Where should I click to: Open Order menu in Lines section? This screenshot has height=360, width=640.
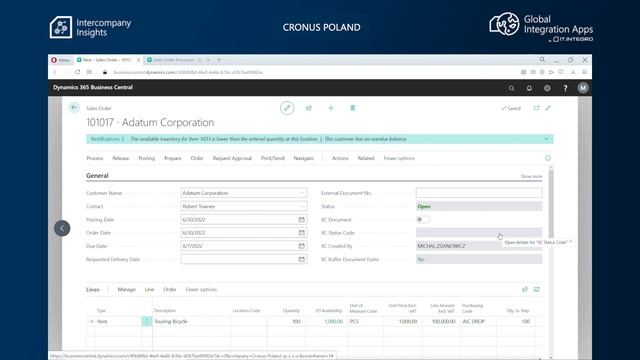coord(170,289)
